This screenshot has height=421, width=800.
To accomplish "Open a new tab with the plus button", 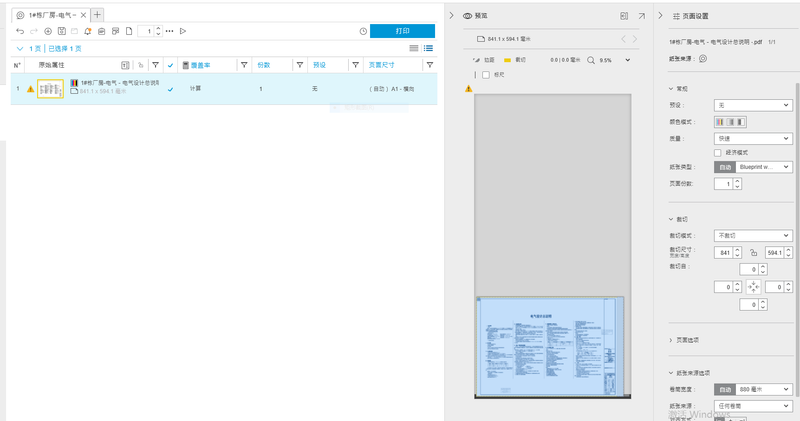I will [x=97, y=15].
